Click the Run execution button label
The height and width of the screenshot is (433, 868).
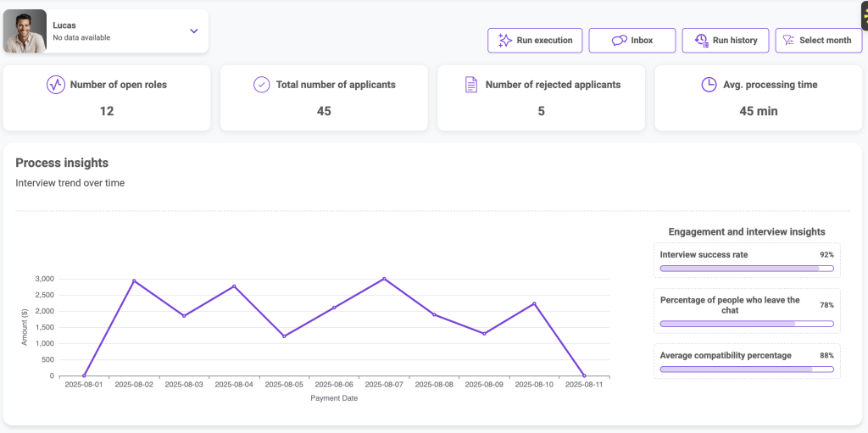pos(544,41)
